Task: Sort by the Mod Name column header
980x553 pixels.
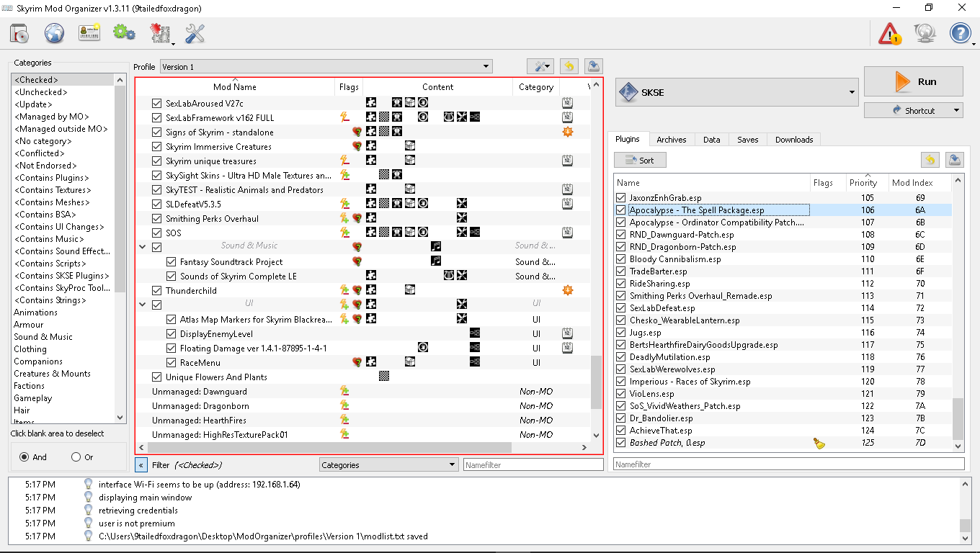Action: pyautogui.click(x=235, y=86)
